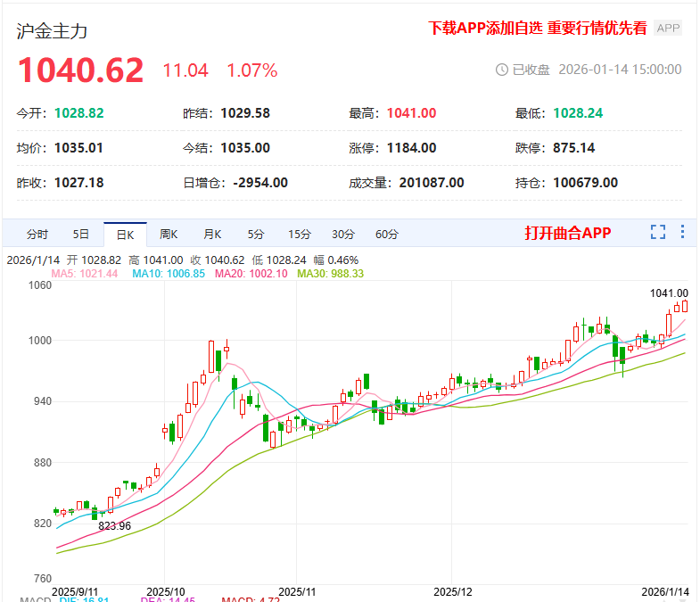Switch to the 60分 tab
Image resolution: width=700 pixels, height=602 pixels.
coord(387,234)
